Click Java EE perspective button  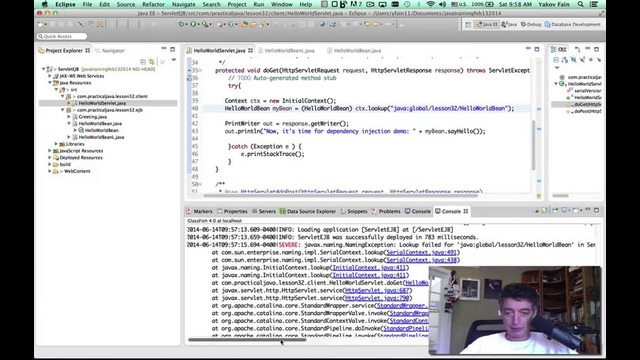pos(487,24)
